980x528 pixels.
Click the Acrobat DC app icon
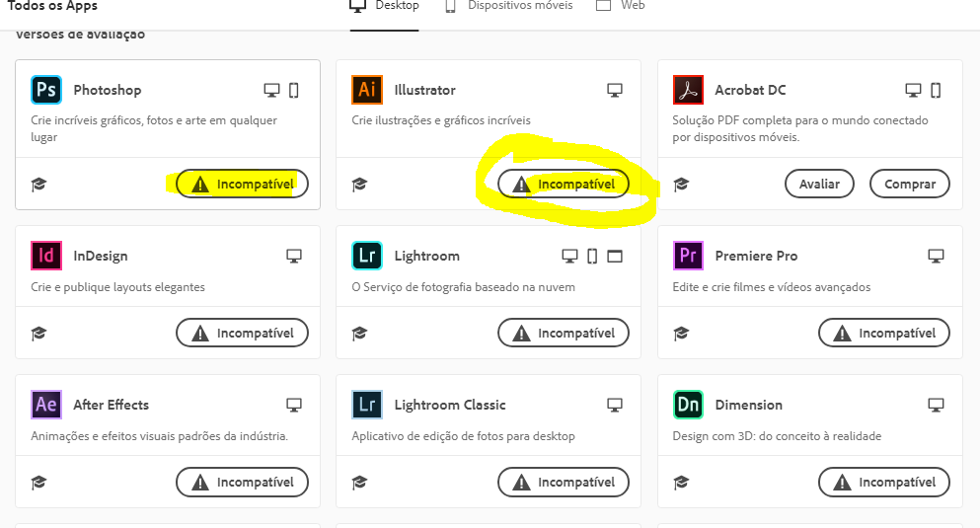(688, 90)
